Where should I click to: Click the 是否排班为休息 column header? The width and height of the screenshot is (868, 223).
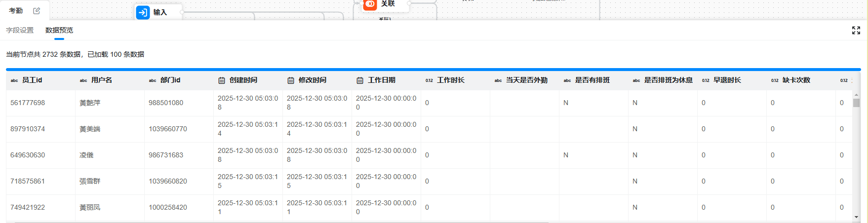click(663, 80)
